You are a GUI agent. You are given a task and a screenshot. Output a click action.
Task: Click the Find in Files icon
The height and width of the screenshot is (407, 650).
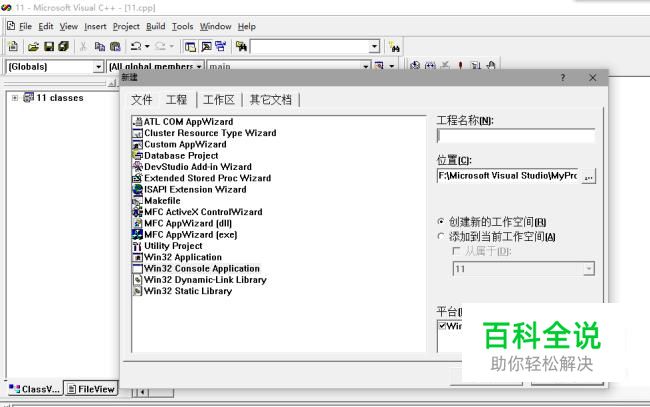pyautogui.click(x=241, y=46)
